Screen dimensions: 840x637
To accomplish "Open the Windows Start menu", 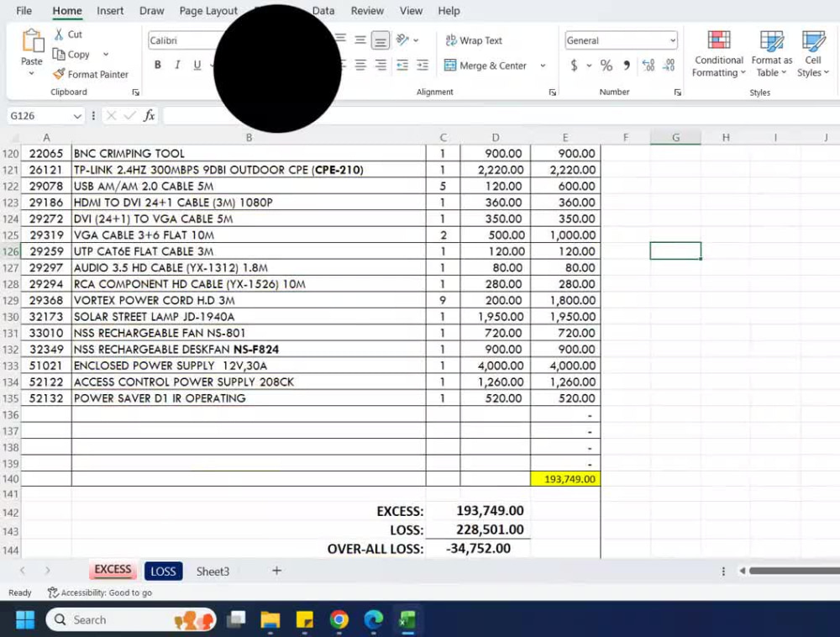I will click(x=24, y=620).
